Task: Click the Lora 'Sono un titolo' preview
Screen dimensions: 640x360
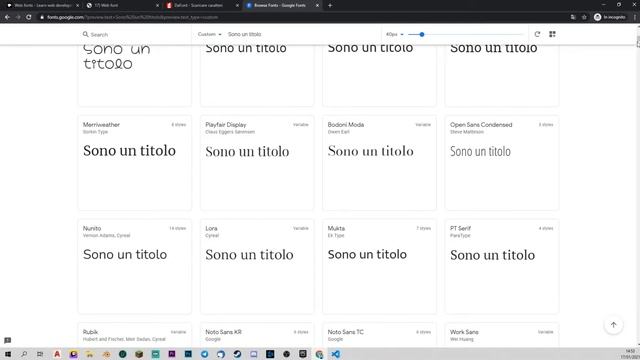Action: pyautogui.click(x=249, y=255)
